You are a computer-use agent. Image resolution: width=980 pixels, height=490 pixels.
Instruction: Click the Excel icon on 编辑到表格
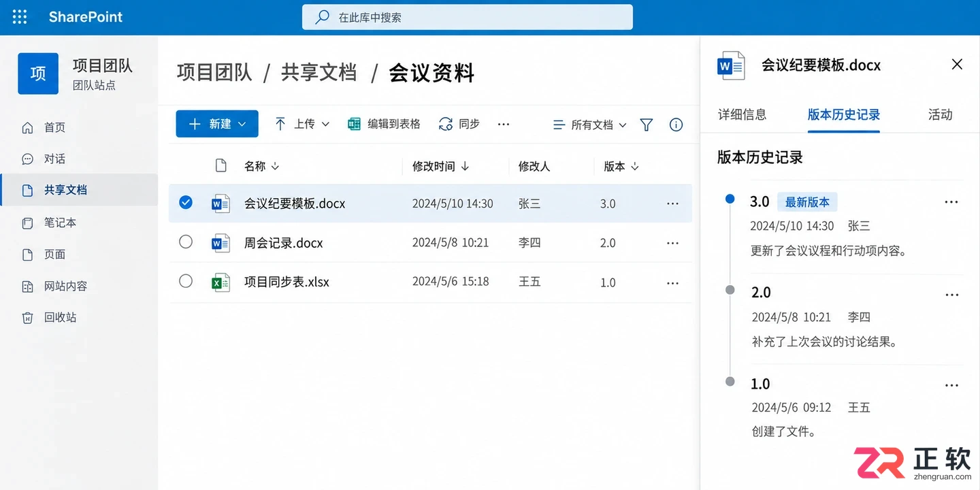pyautogui.click(x=354, y=124)
